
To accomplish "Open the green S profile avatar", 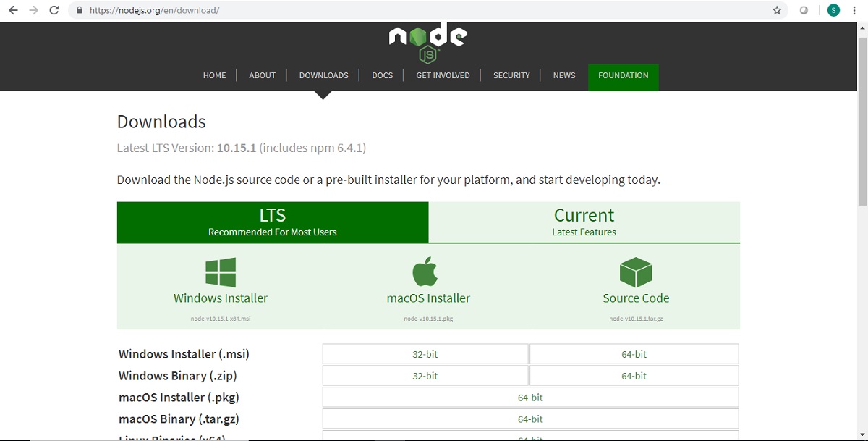I will [833, 11].
